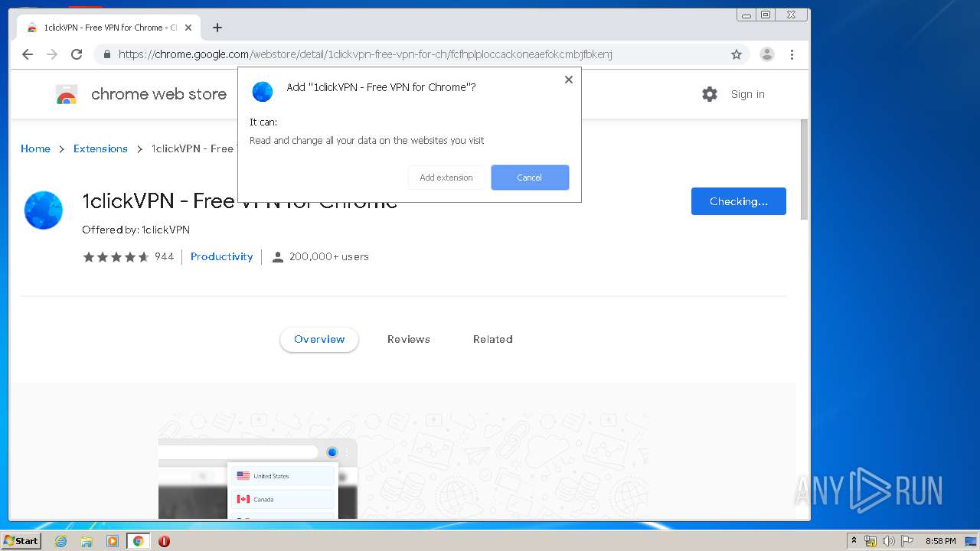Viewport: 980px width, 551px height.
Task: Go to the Home breadcrumb
Action: [35, 148]
